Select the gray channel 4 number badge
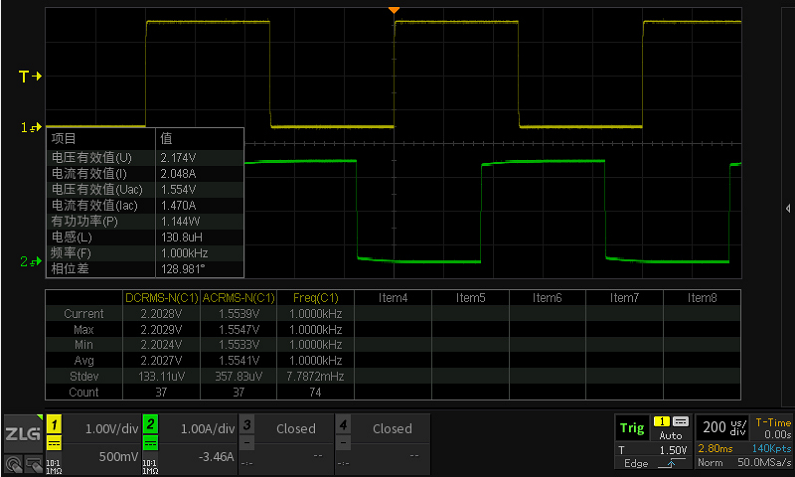The height and width of the screenshot is (477, 795). [343, 424]
